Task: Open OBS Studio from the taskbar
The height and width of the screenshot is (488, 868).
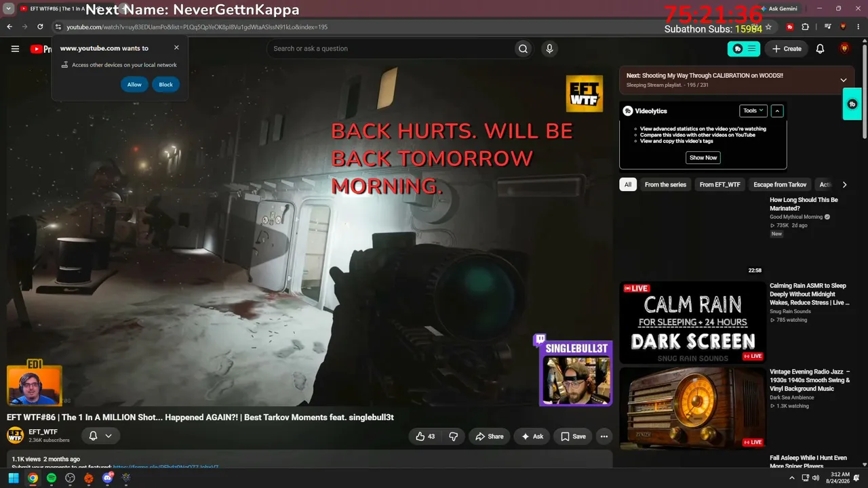Action: (x=70, y=478)
